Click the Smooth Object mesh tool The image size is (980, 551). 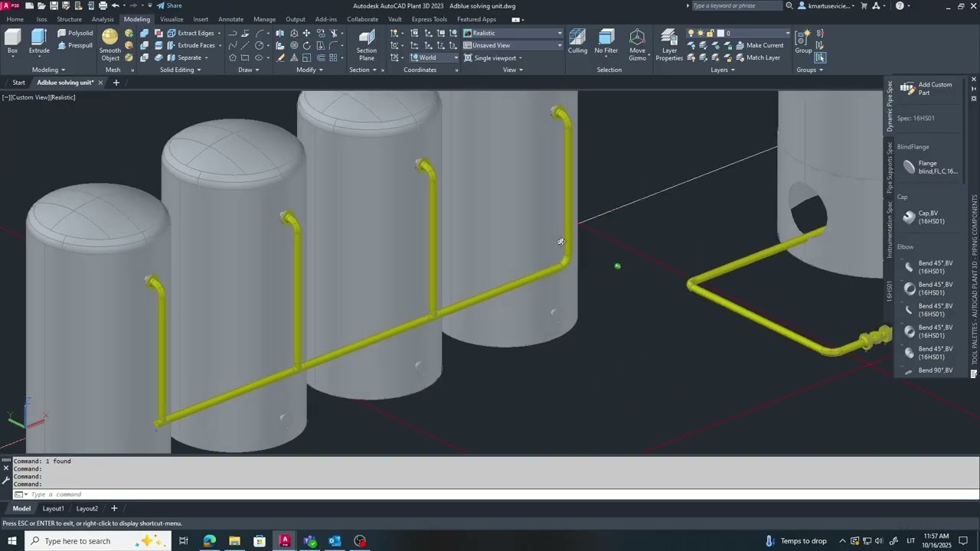click(x=110, y=45)
